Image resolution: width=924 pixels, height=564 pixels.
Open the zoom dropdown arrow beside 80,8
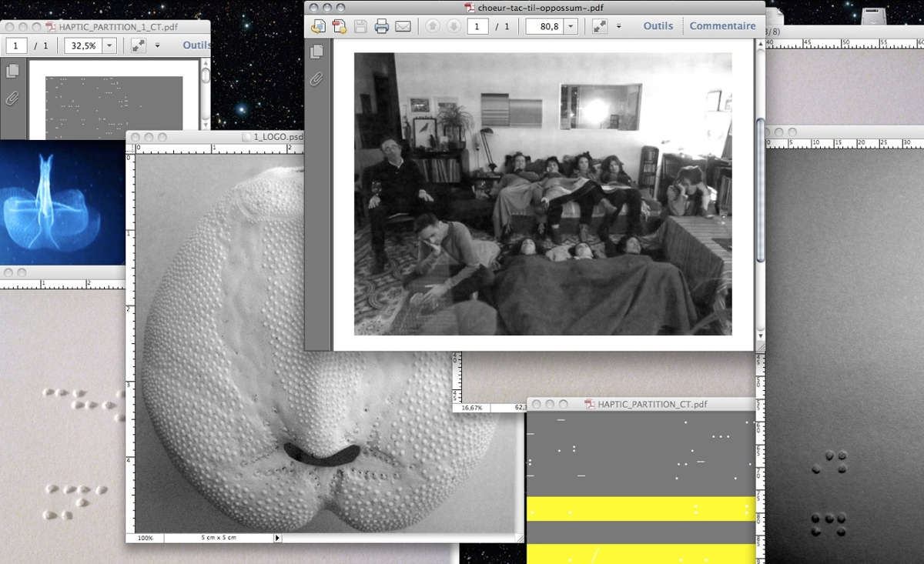click(571, 26)
